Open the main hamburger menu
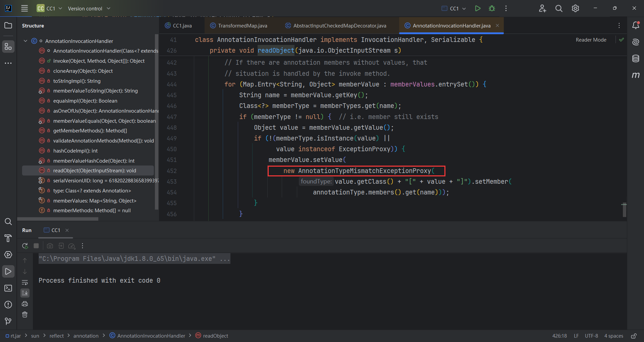Image resolution: width=644 pixels, height=342 pixels. pos(24,8)
